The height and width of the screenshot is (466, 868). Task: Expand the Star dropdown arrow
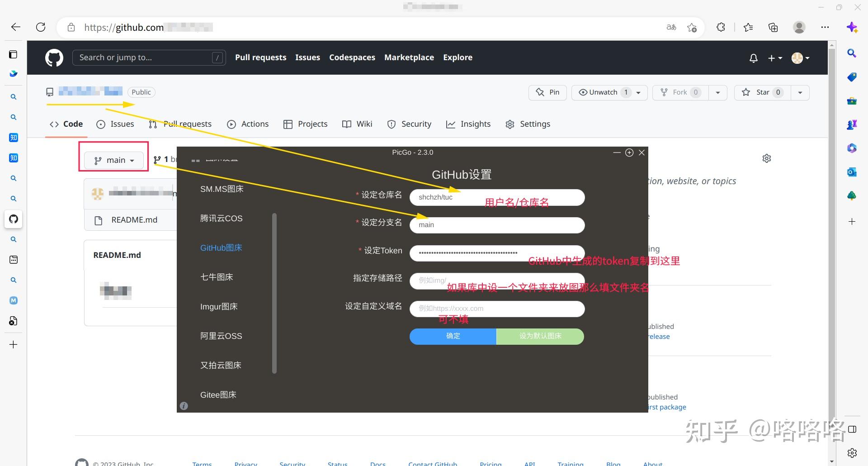point(800,92)
